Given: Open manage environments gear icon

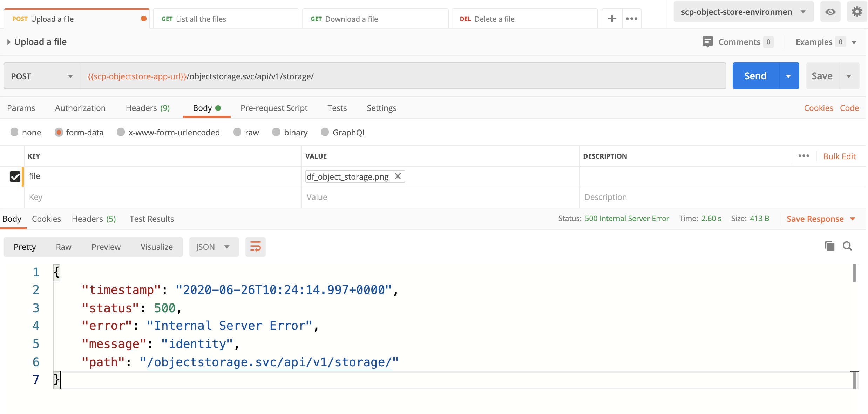Looking at the screenshot, I should 857,12.
